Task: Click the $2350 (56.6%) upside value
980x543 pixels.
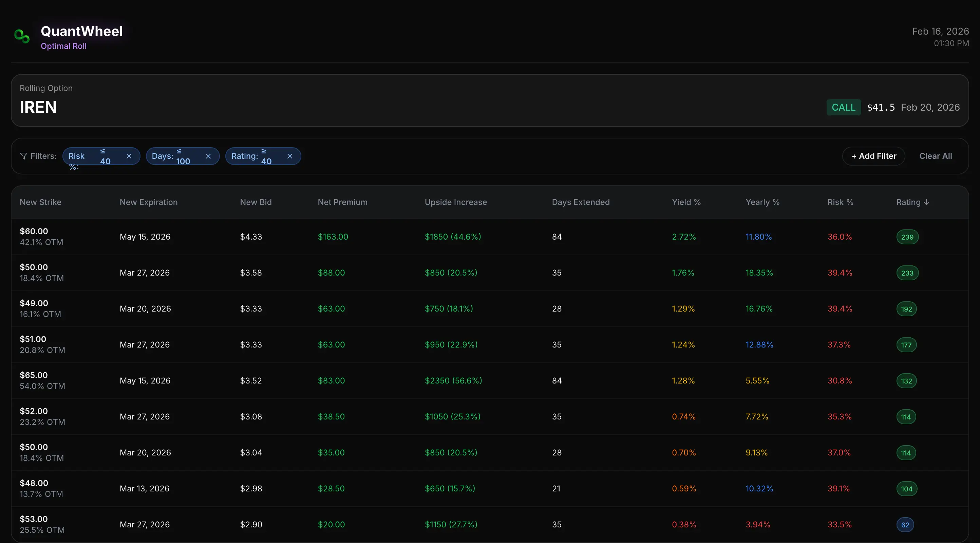Action: click(453, 380)
